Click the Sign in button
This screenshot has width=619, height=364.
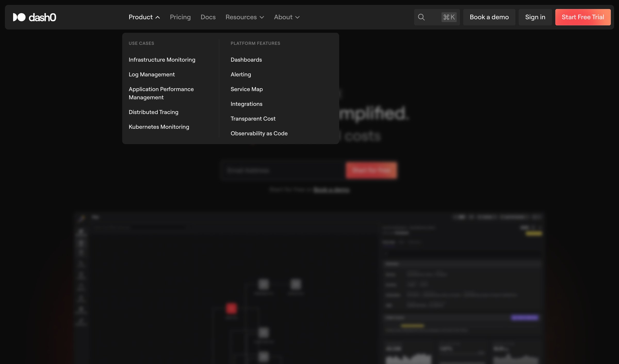point(535,17)
